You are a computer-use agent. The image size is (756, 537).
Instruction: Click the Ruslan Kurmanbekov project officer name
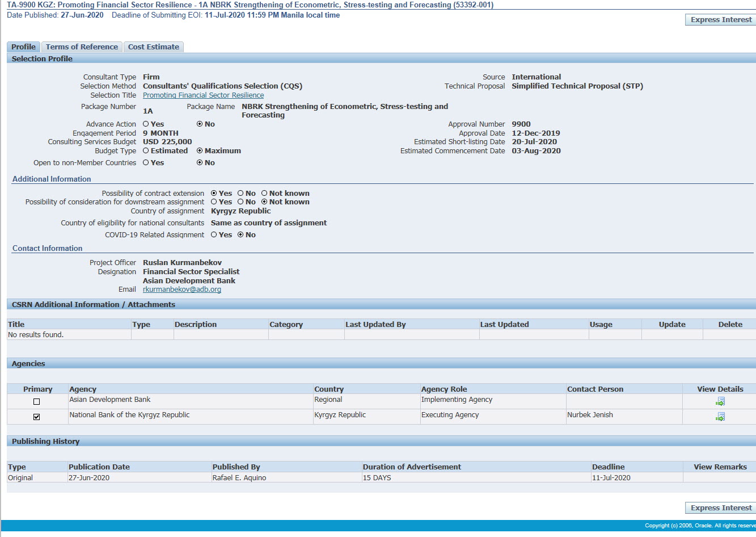click(x=182, y=263)
